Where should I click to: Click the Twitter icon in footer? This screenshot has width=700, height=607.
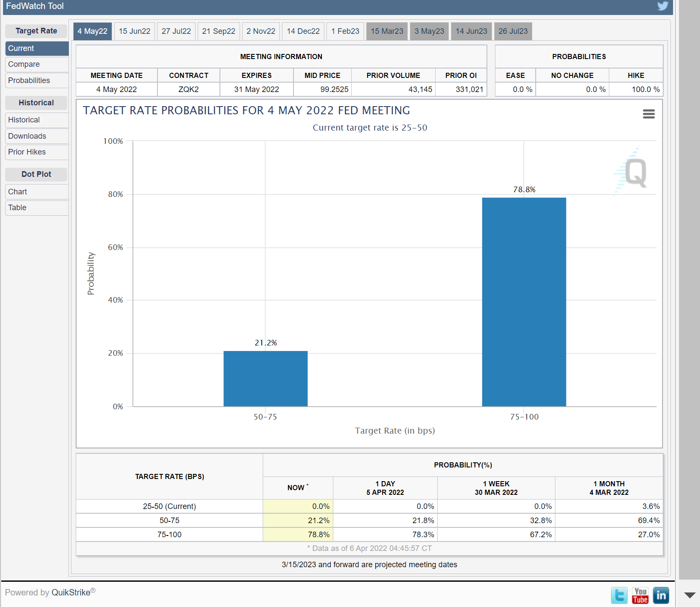click(x=619, y=595)
